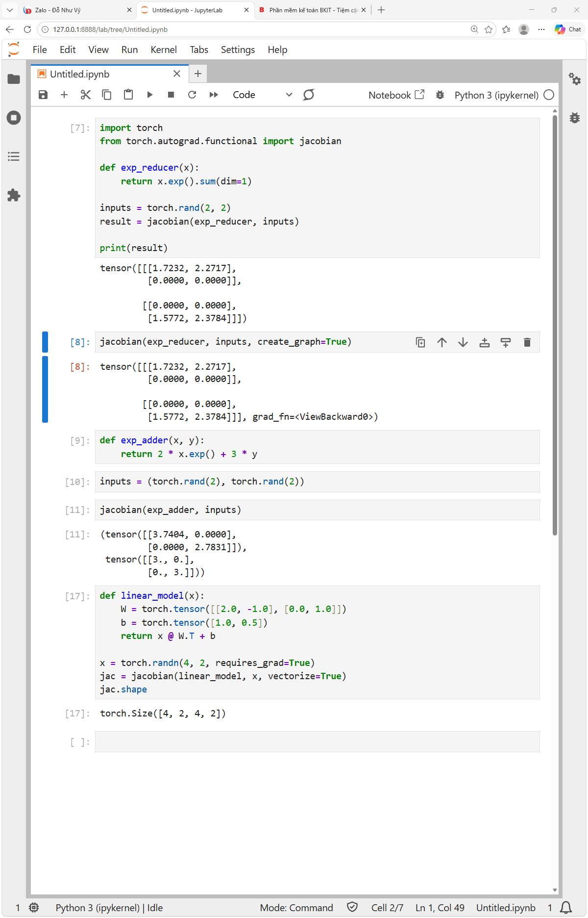Open browser tab list dropdown chevron

[x=10, y=10]
